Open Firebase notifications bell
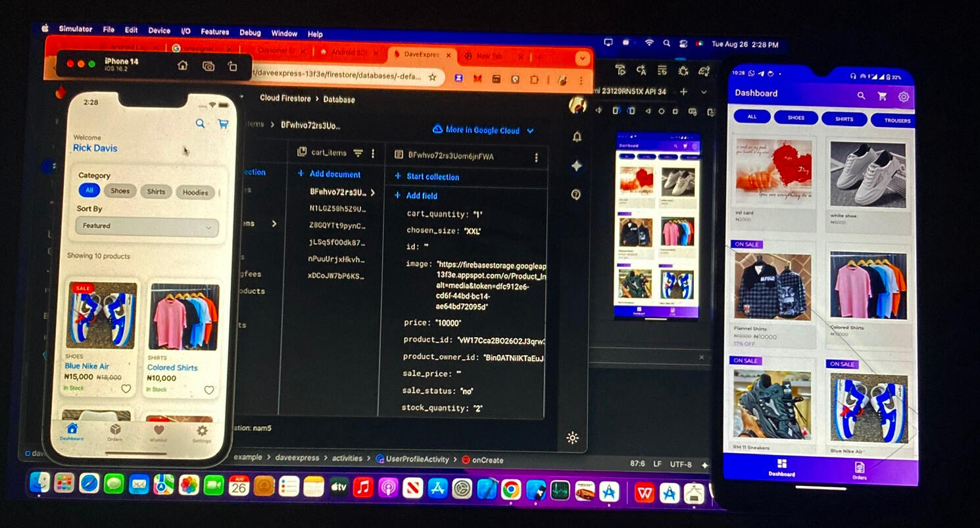980x528 pixels. 577,137
